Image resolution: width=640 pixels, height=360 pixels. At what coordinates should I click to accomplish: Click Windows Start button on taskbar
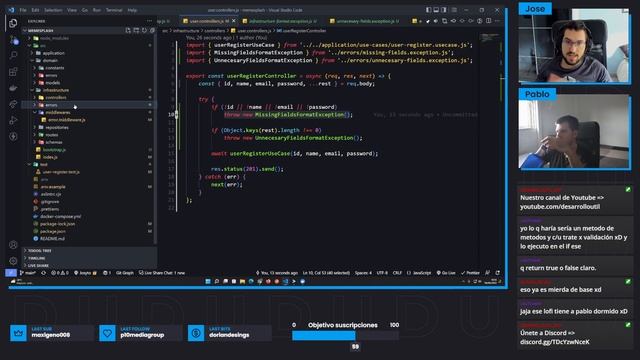tap(208, 281)
